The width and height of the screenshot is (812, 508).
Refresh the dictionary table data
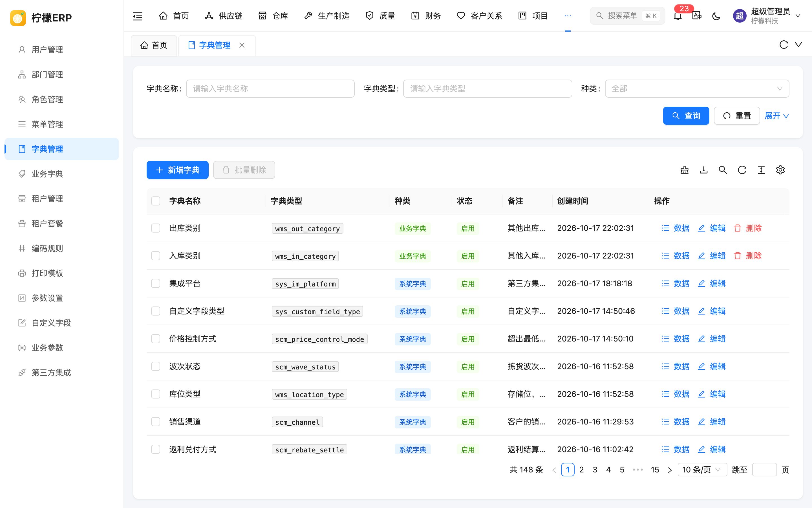click(x=742, y=170)
